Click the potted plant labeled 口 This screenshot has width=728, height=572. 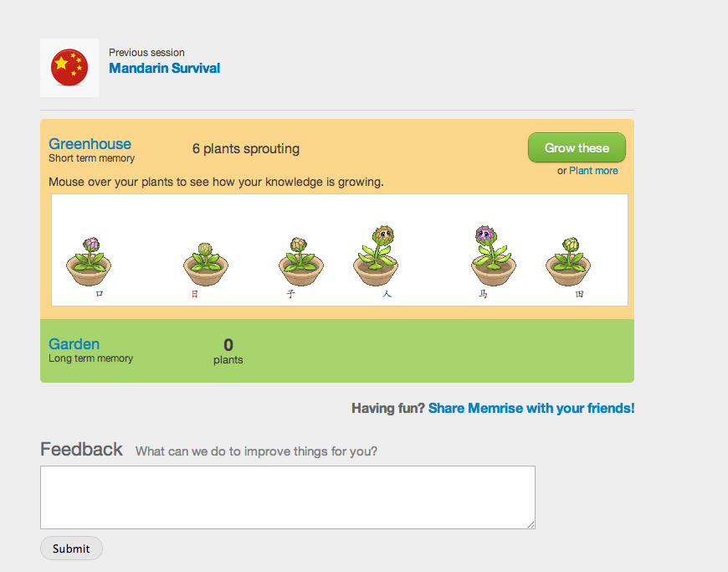click(x=89, y=262)
